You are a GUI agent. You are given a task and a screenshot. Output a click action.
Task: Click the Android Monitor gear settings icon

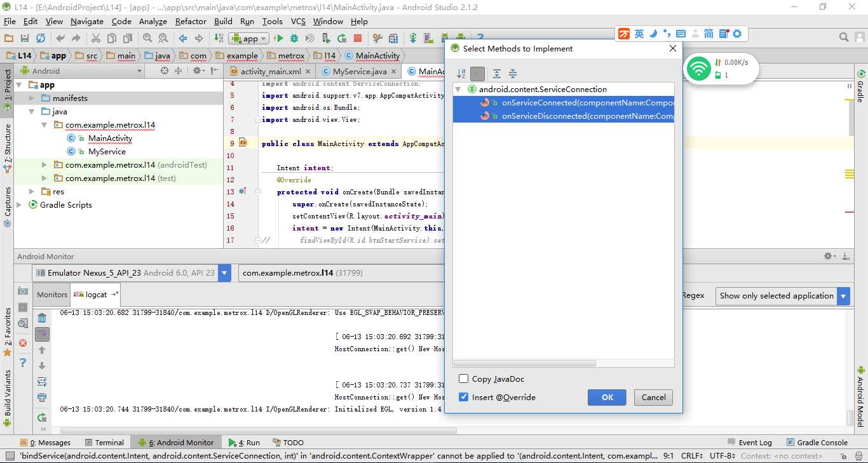click(x=830, y=256)
